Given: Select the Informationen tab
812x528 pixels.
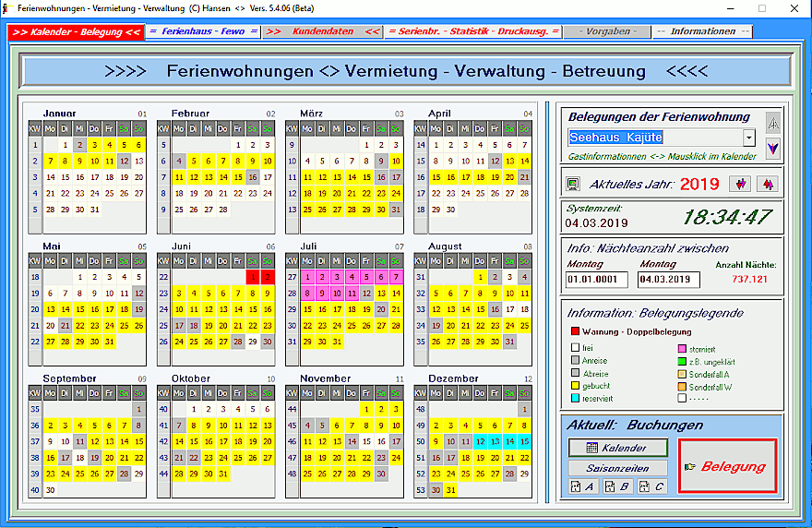Looking at the screenshot, I should pos(702,31).
